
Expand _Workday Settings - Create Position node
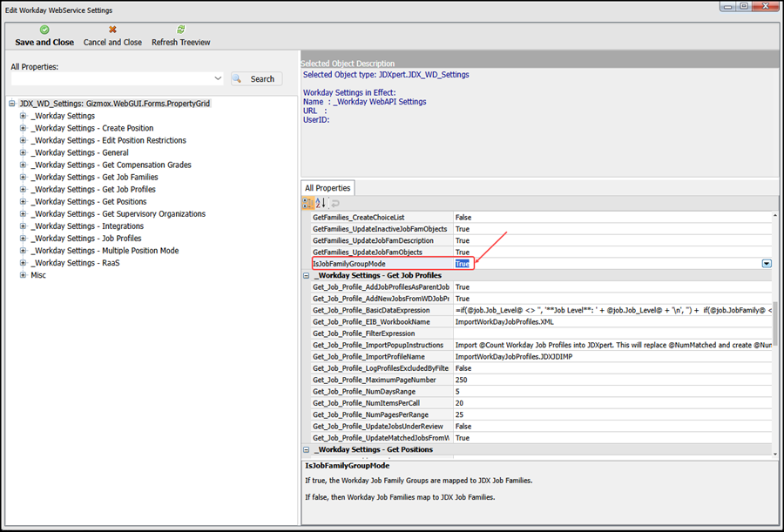tap(23, 128)
